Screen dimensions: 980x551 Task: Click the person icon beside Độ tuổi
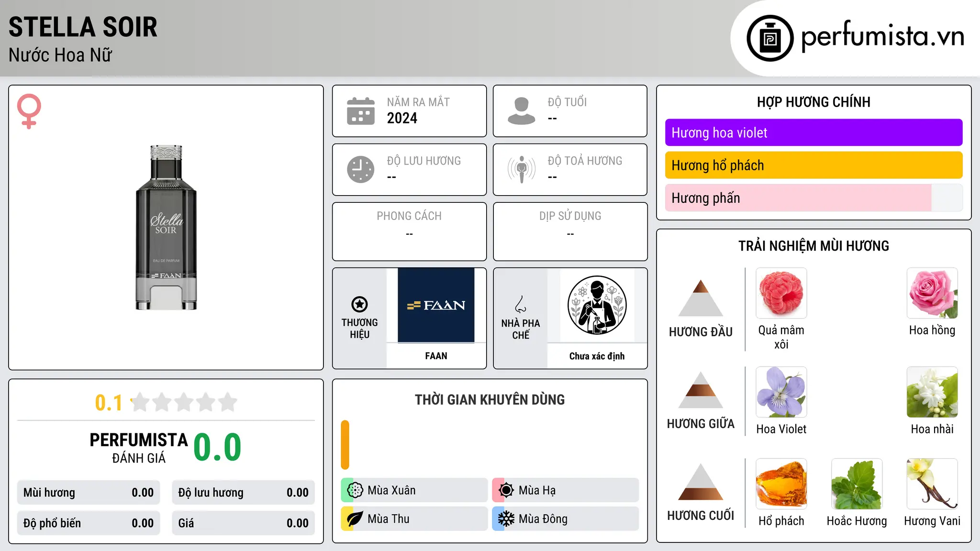[522, 111]
